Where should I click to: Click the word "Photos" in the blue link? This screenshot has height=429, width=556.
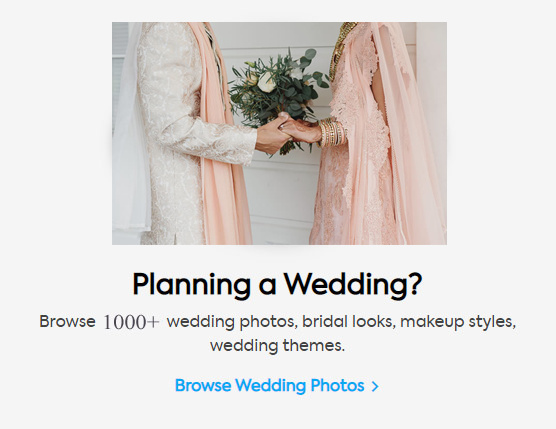pyautogui.click(x=337, y=386)
